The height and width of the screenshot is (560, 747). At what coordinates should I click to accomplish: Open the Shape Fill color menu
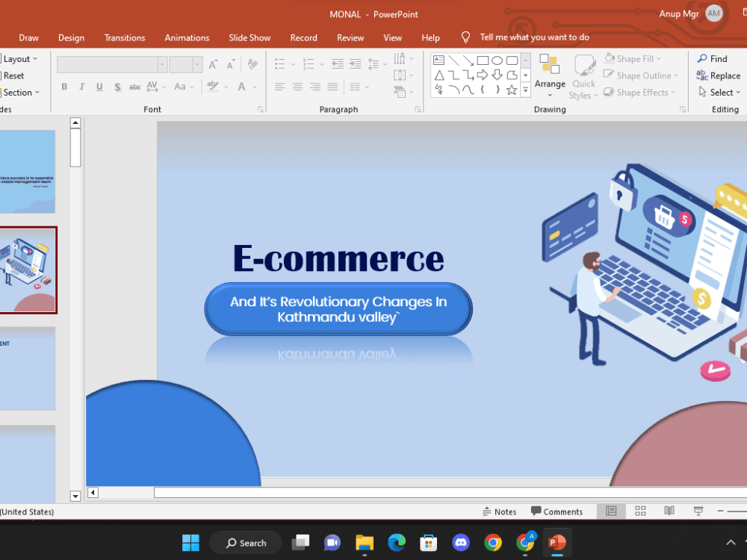[x=633, y=58]
